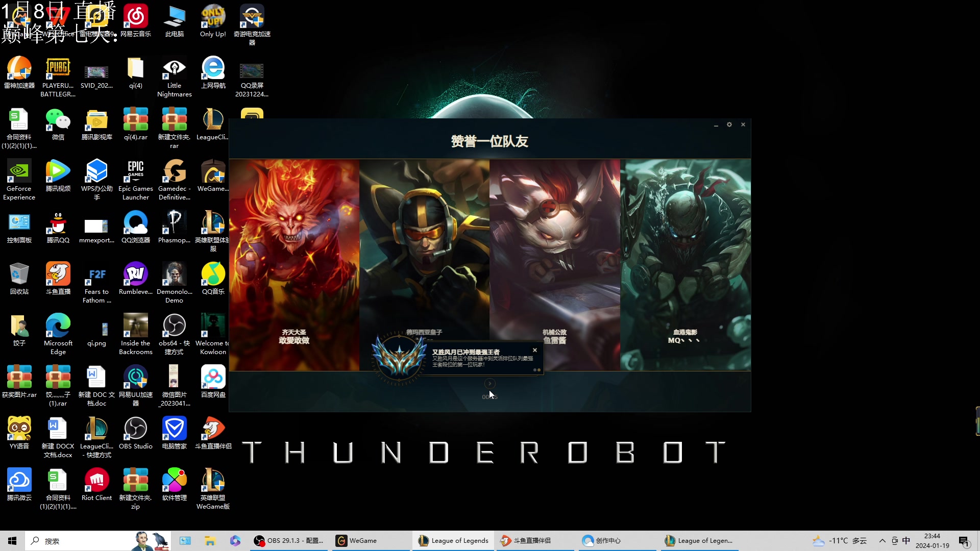Launch the Only Up! game shortcut
The width and height of the screenshot is (980, 551).
coord(213,21)
